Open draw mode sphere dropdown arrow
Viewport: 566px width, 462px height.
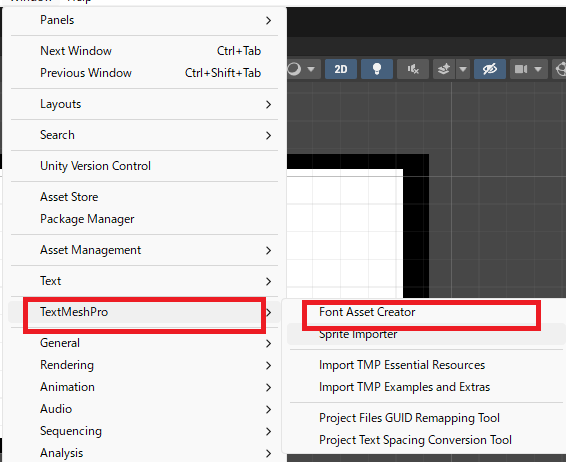coord(312,69)
